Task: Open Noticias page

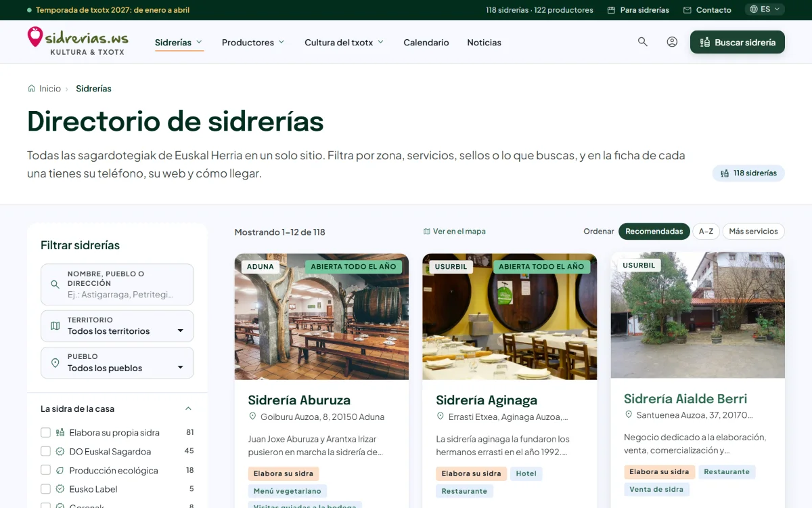Action: click(484, 42)
